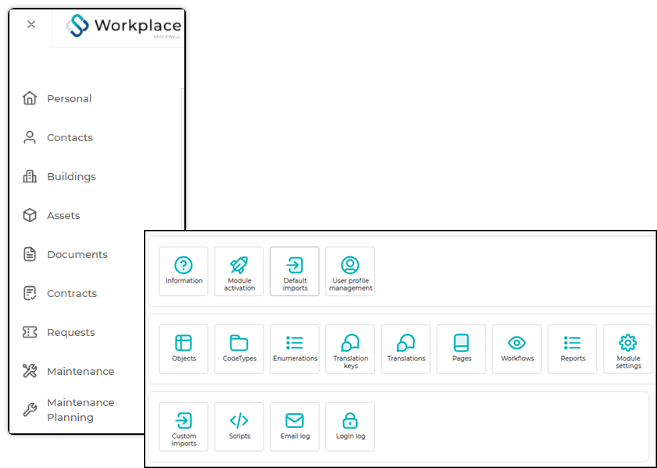657x468 pixels.
Task: Click the Maintenance Planning wrench icon
Action: pyautogui.click(x=29, y=410)
